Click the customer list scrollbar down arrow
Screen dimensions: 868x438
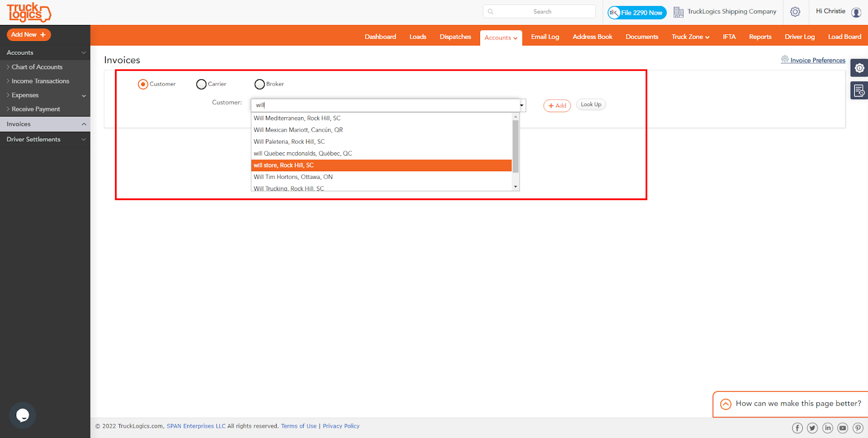click(x=515, y=186)
